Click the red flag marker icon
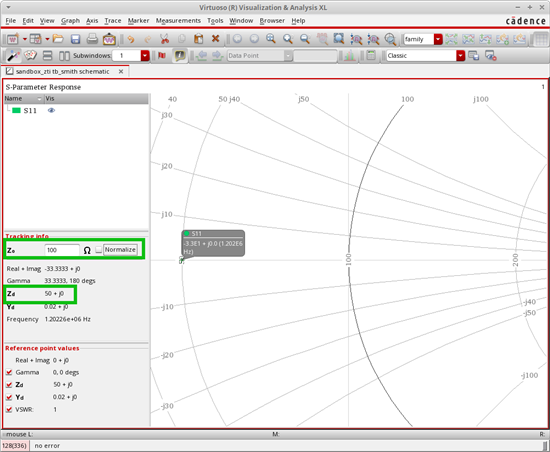 [162, 55]
